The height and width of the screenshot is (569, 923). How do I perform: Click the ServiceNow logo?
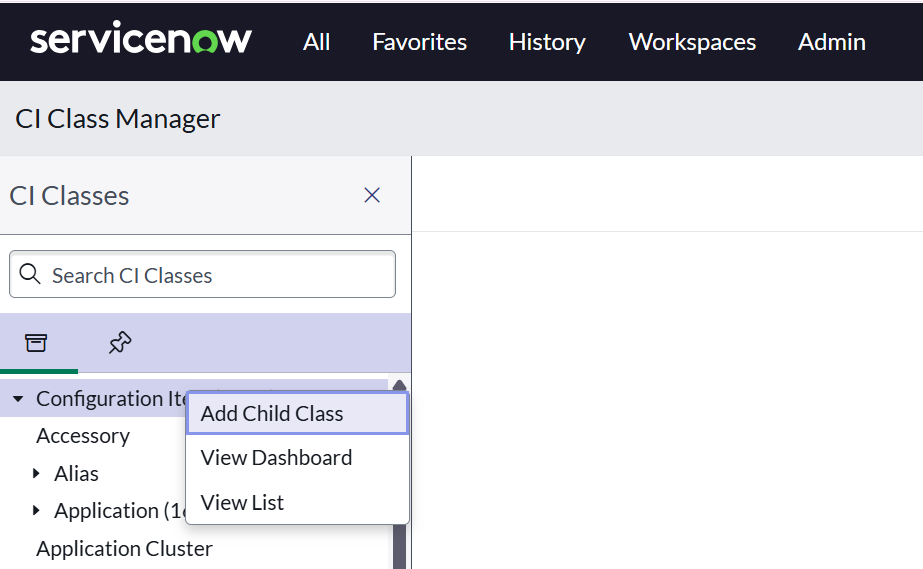coord(141,38)
